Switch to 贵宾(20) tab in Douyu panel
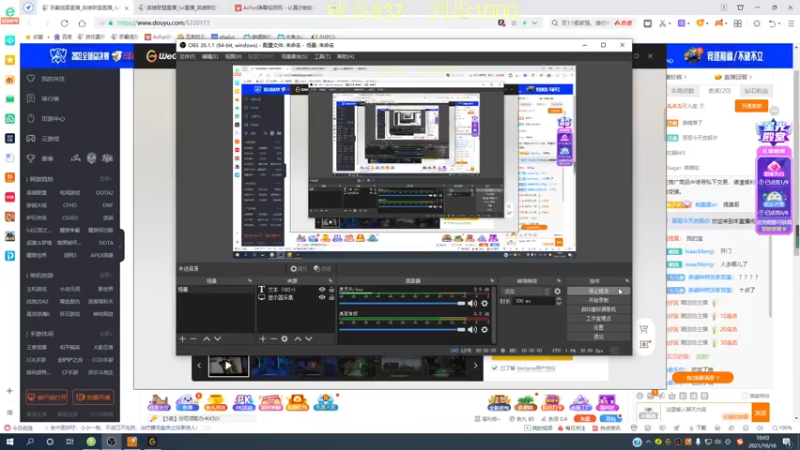The height and width of the screenshot is (450, 800). coord(719,91)
